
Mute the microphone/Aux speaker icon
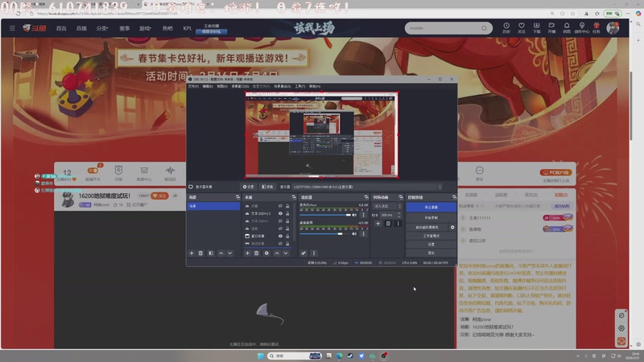click(x=354, y=215)
